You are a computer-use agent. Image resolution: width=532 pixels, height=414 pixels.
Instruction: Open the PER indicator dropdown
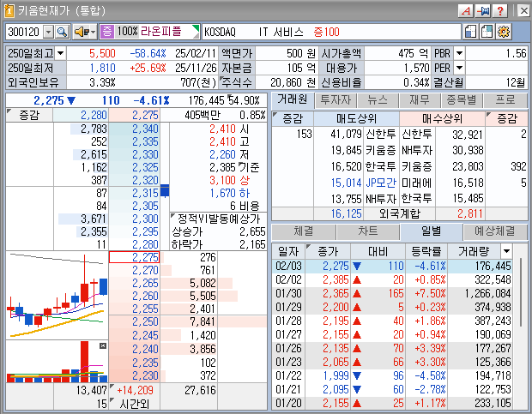pos(459,68)
